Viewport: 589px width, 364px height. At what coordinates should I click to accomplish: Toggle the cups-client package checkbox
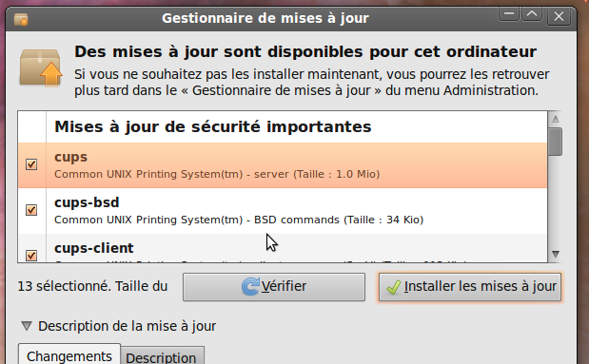click(x=31, y=255)
